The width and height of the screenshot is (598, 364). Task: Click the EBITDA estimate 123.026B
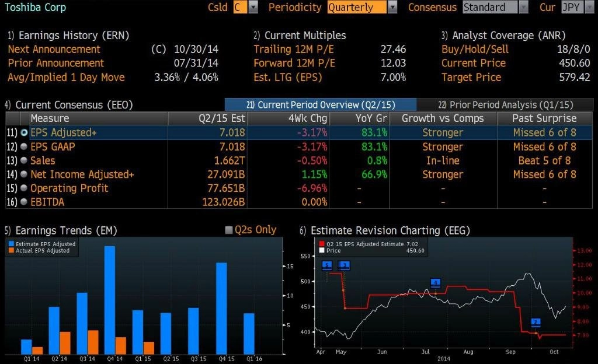(x=224, y=202)
